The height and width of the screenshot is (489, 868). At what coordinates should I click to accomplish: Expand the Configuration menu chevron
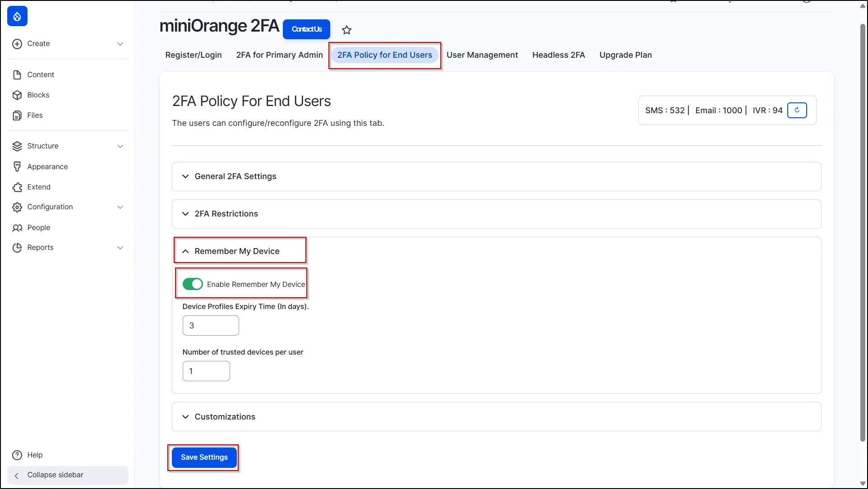(x=120, y=207)
